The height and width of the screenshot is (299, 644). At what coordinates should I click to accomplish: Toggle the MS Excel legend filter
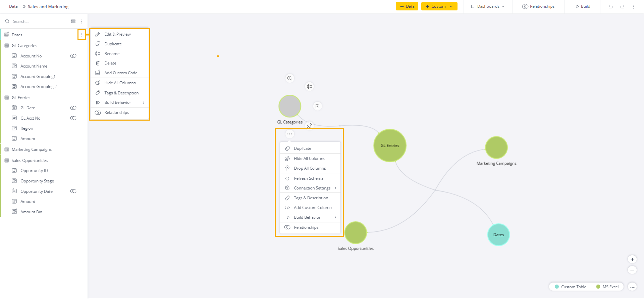(607, 287)
